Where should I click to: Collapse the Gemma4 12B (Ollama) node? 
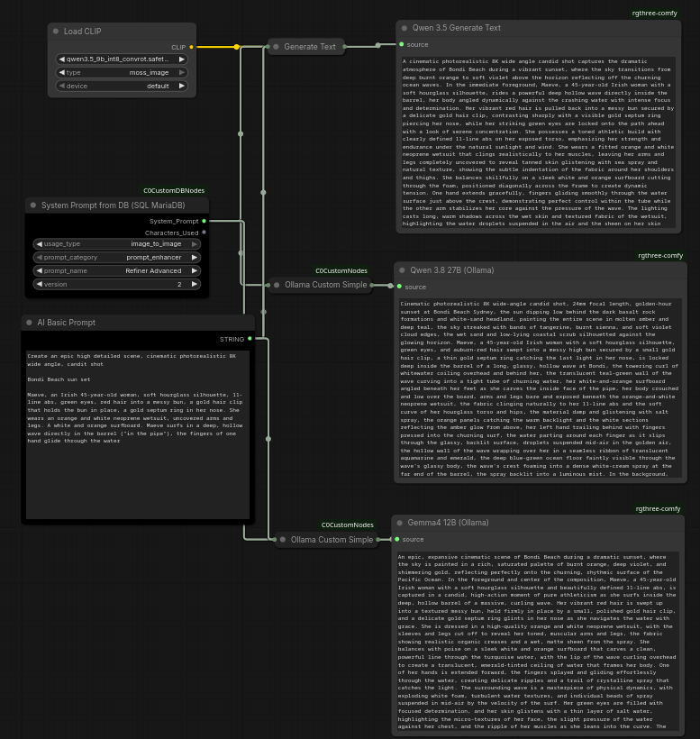coord(399,523)
